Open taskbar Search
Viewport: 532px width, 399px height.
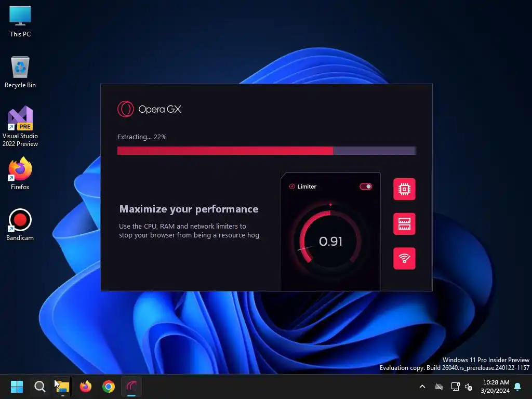39,387
